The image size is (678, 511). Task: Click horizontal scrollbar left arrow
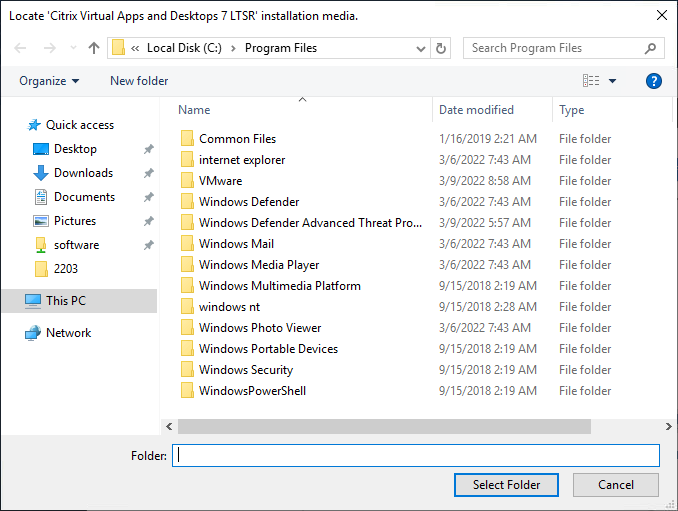(169, 427)
